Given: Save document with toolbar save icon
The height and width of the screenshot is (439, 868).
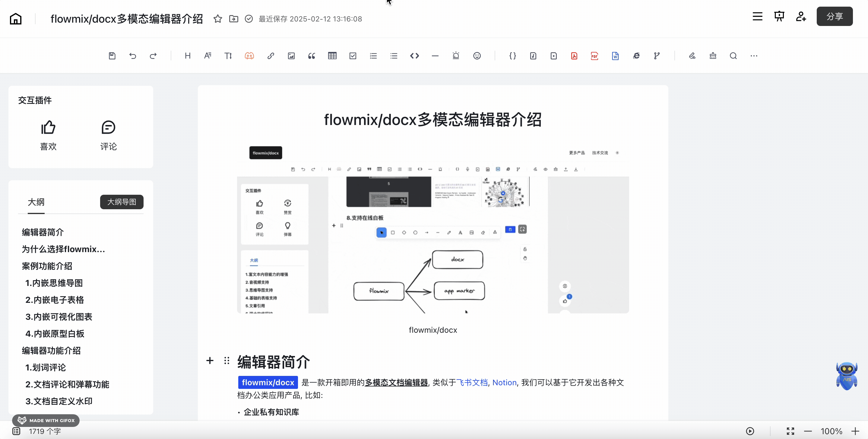Looking at the screenshot, I should click(x=112, y=56).
